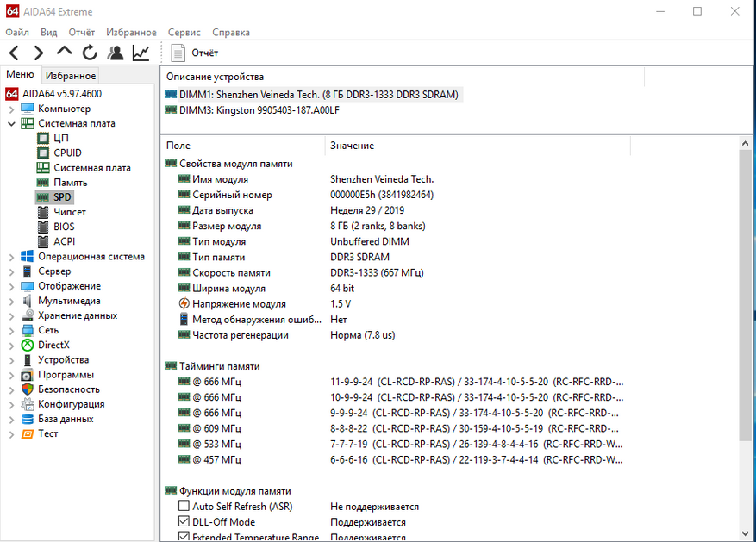Refresh the page with the circular arrow

coord(90,53)
